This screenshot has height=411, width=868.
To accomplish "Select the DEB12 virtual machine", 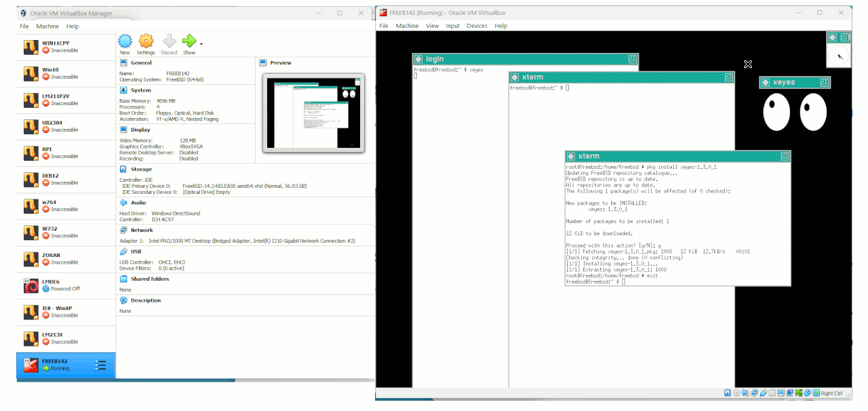I will coord(66,179).
